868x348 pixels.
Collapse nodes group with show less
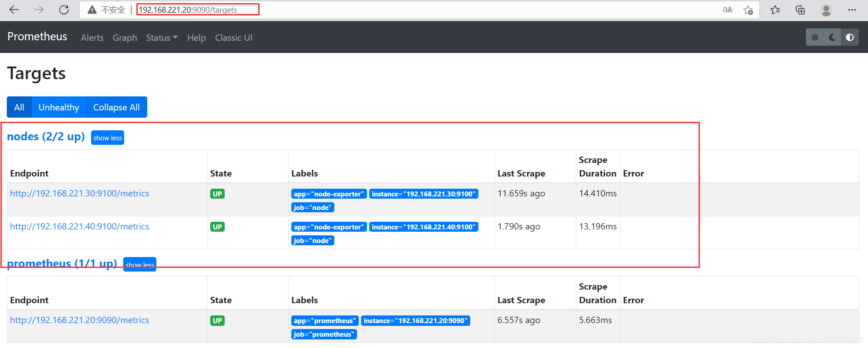(x=108, y=138)
